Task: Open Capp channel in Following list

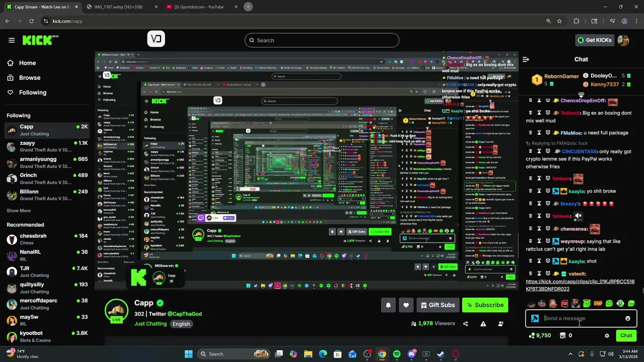Action: click(x=47, y=130)
